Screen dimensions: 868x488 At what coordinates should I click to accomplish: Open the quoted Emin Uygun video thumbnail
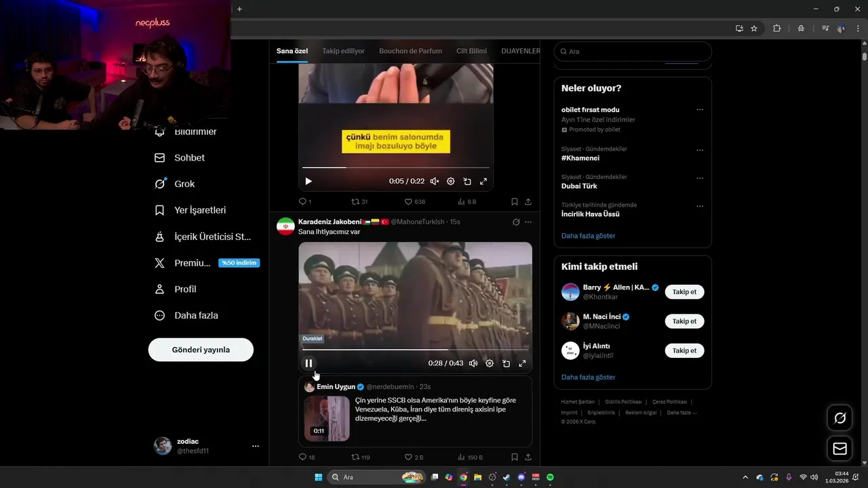point(327,418)
